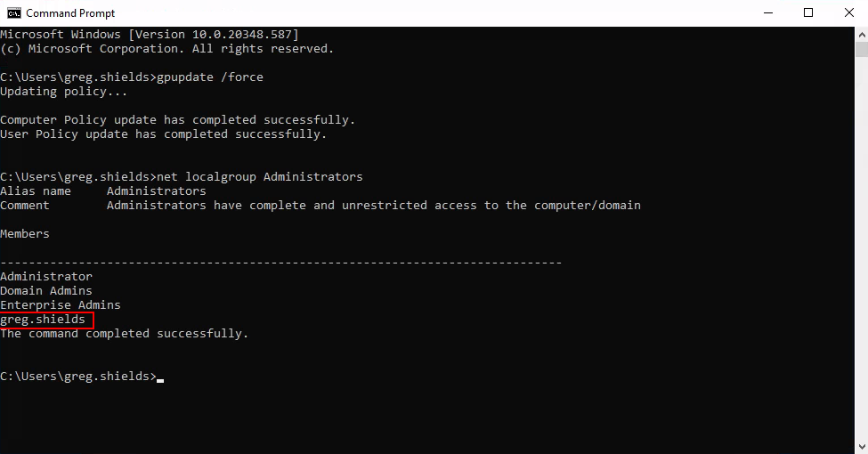Viewport: 868px width, 454px height.
Task: Maximize the Command Prompt window
Action: [x=808, y=12]
